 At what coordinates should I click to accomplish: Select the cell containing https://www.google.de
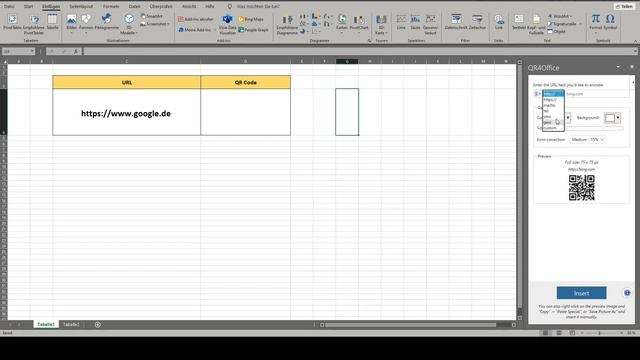point(127,112)
